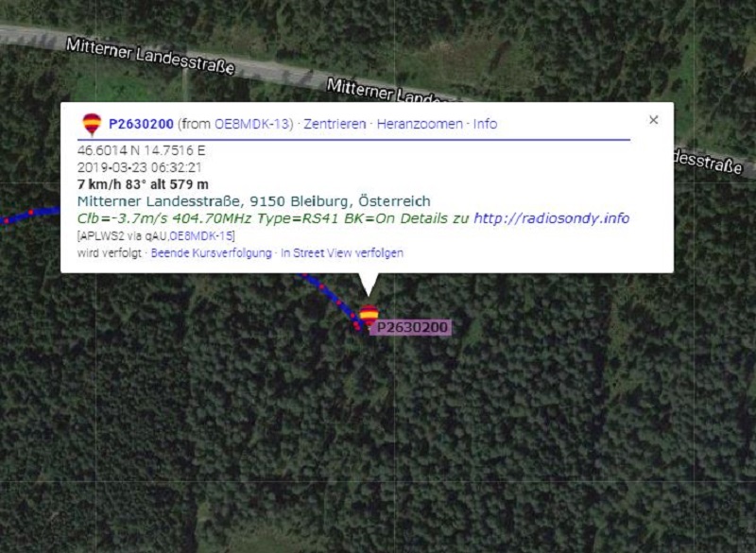The height and width of the screenshot is (553, 756).
Task: Click the OE8MDK-15 igate link
Action: tap(202, 235)
